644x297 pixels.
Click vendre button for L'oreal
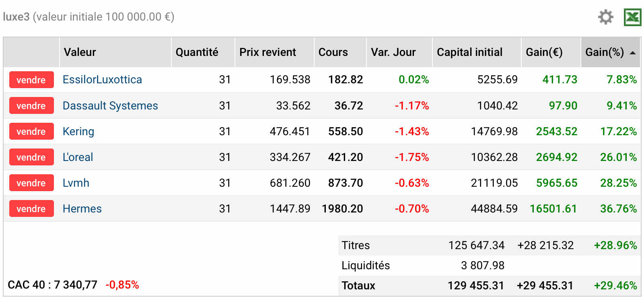pyautogui.click(x=31, y=157)
